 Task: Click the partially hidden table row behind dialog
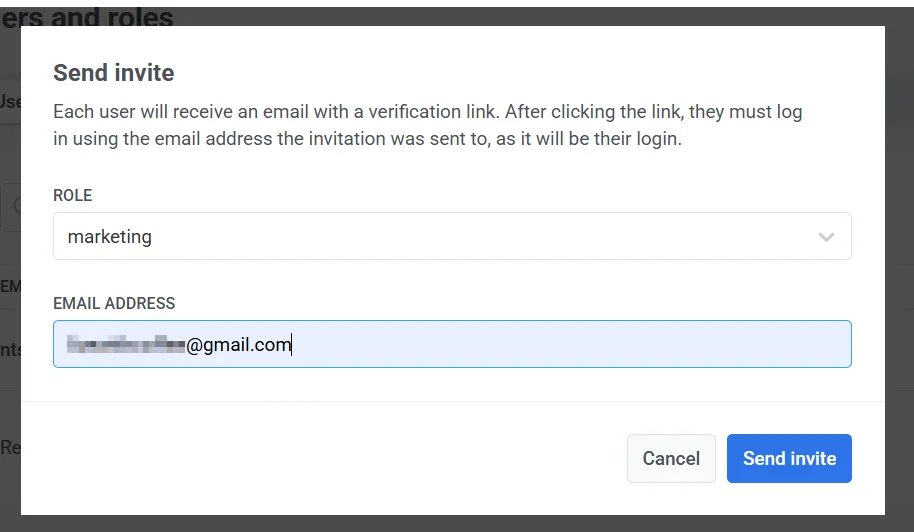pyautogui.click(x=10, y=350)
